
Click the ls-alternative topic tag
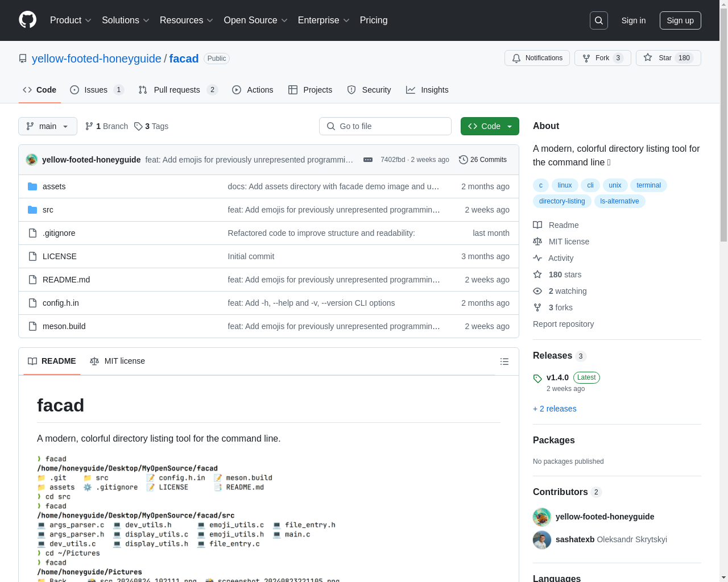pyautogui.click(x=619, y=201)
